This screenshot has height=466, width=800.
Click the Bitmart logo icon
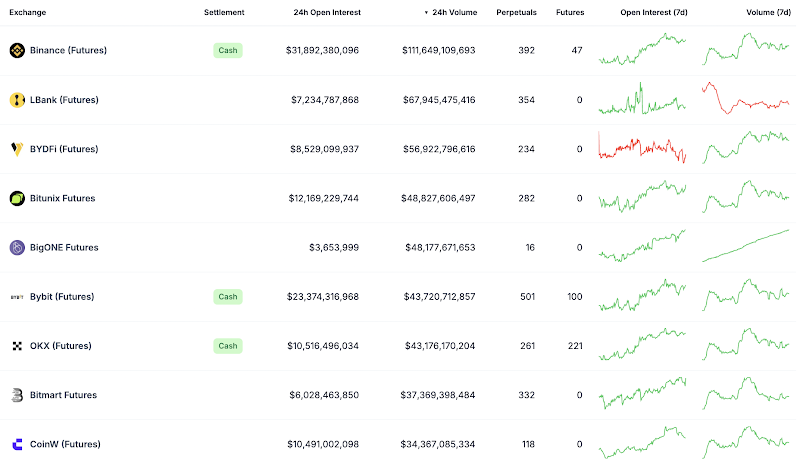tap(17, 395)
